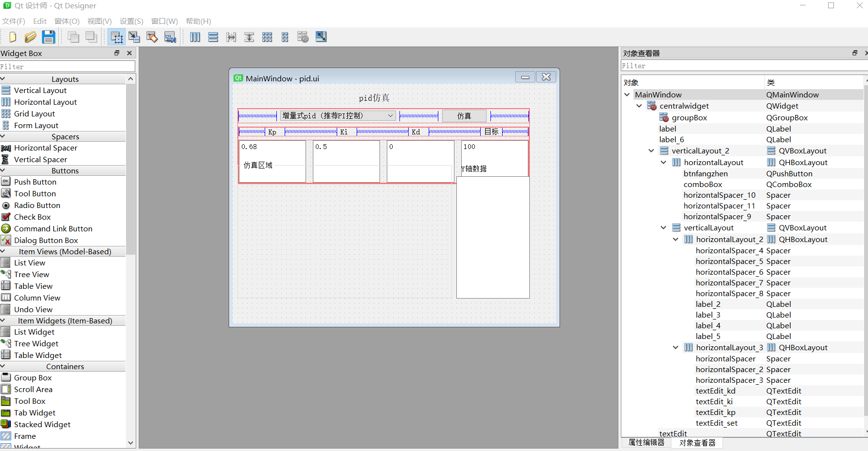The image size is (868, 451).
Task: Open the New Form icon
Action: coord(12,37)
